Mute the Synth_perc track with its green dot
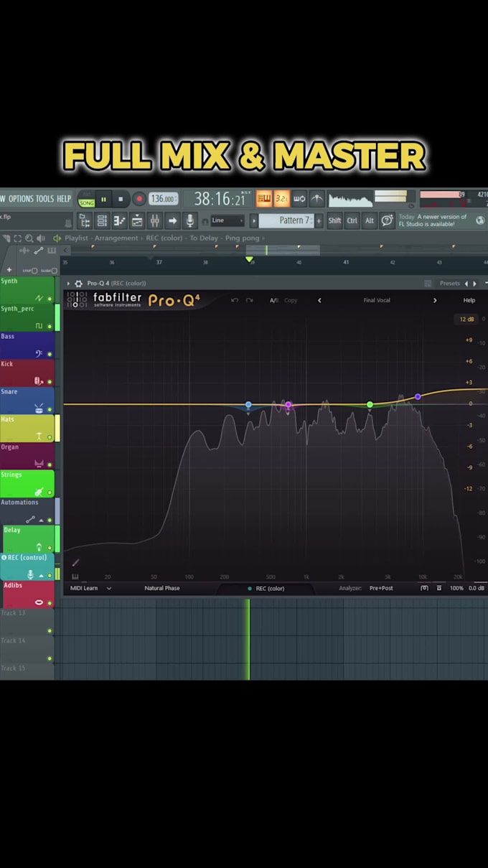 click(50, 326)
